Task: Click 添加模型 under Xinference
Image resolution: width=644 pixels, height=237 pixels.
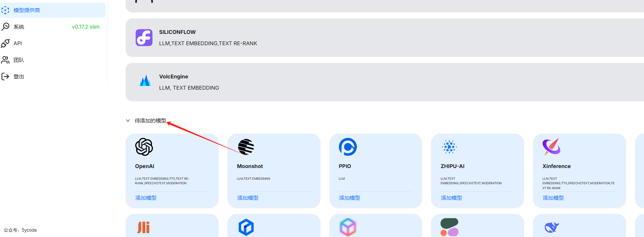Action: pos(553,198)
